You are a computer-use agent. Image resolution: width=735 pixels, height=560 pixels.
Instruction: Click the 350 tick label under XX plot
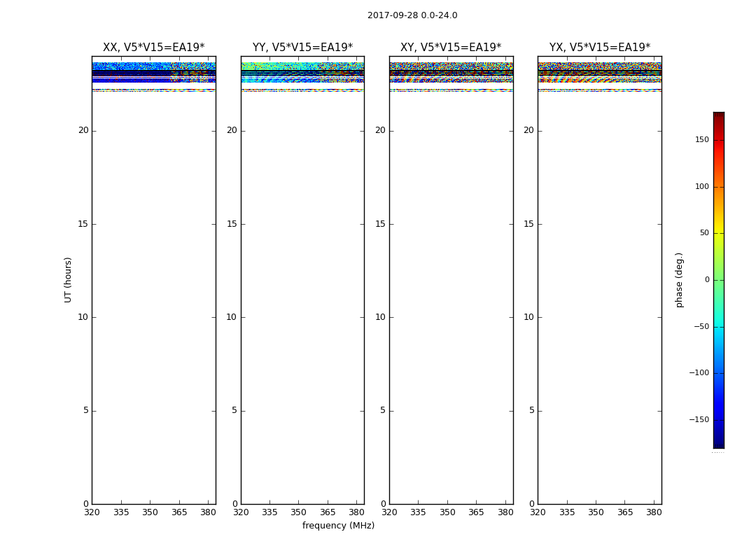[150, 512]
